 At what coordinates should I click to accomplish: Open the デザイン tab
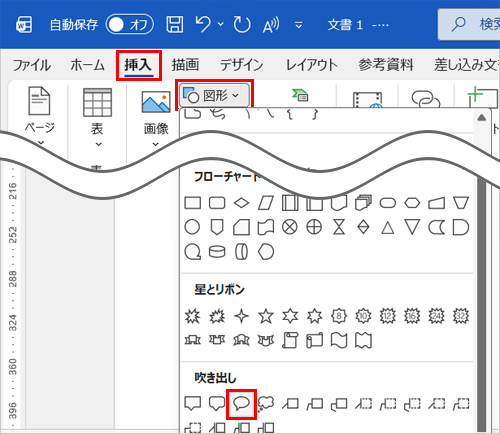point(241,65)
